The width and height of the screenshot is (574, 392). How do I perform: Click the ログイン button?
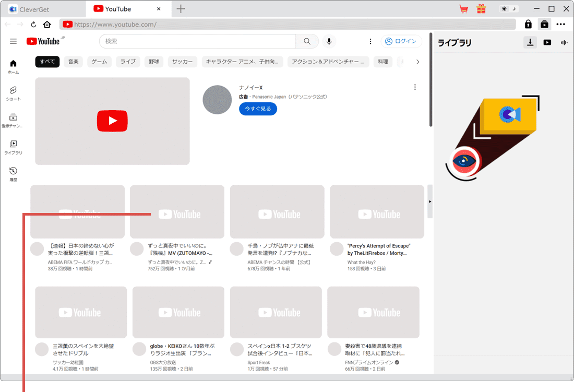pos(401,41)
